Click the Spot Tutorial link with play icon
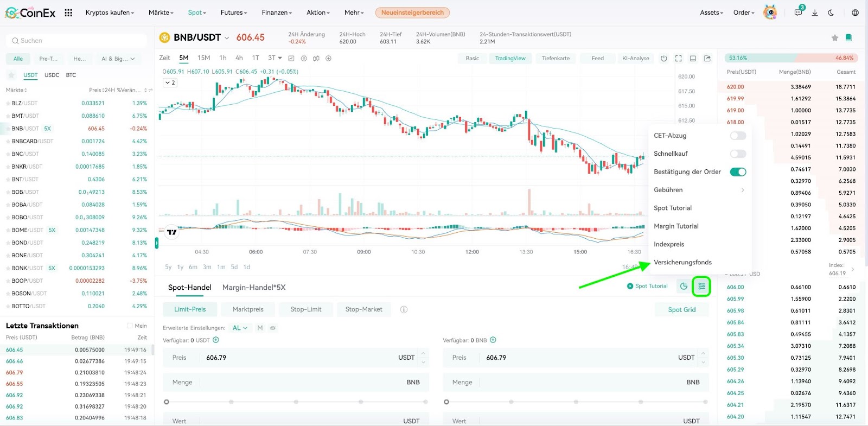Viewport: 868px width, 426px height. click(647, 286)
